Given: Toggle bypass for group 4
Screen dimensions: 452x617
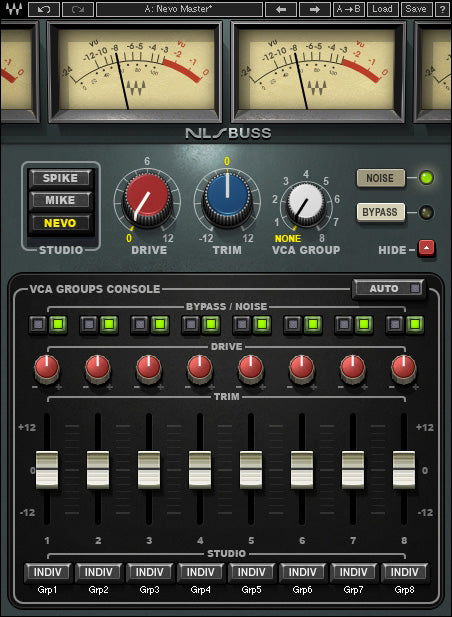Looking at the screenshot, I should click(x=191, y=324).
